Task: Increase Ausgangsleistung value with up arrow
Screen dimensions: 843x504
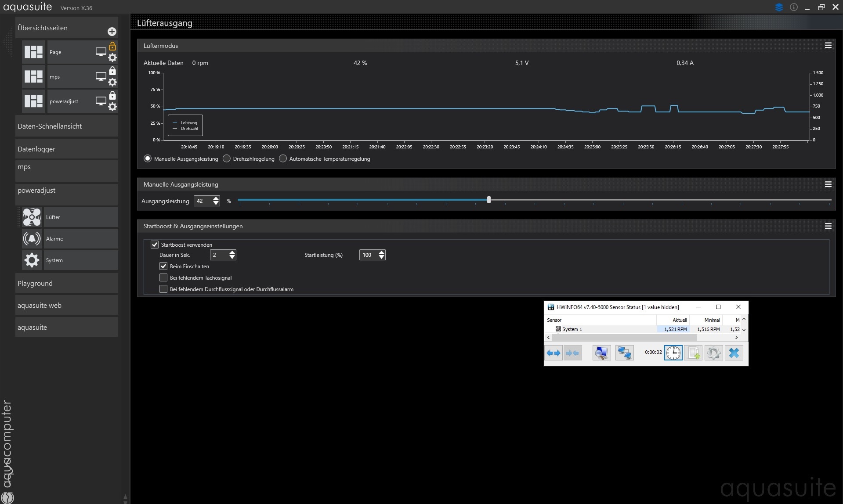Action: tap(216, 198)
